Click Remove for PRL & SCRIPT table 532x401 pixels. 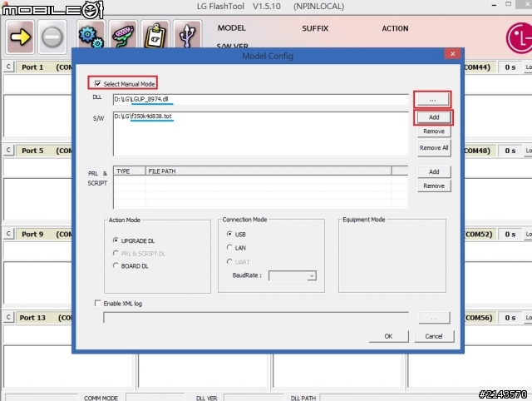click(434, 186)
